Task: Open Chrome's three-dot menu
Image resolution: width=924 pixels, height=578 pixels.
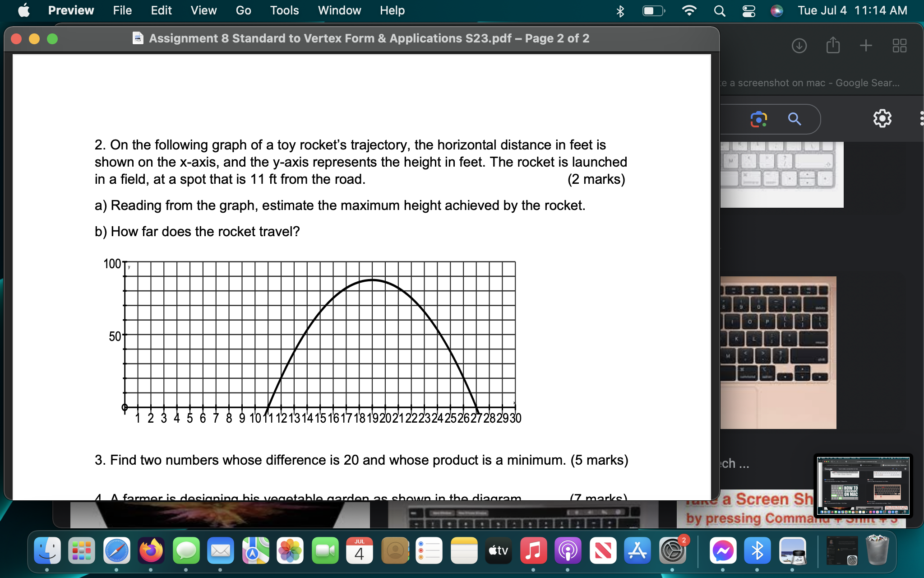Action: (x=921, y=119)
